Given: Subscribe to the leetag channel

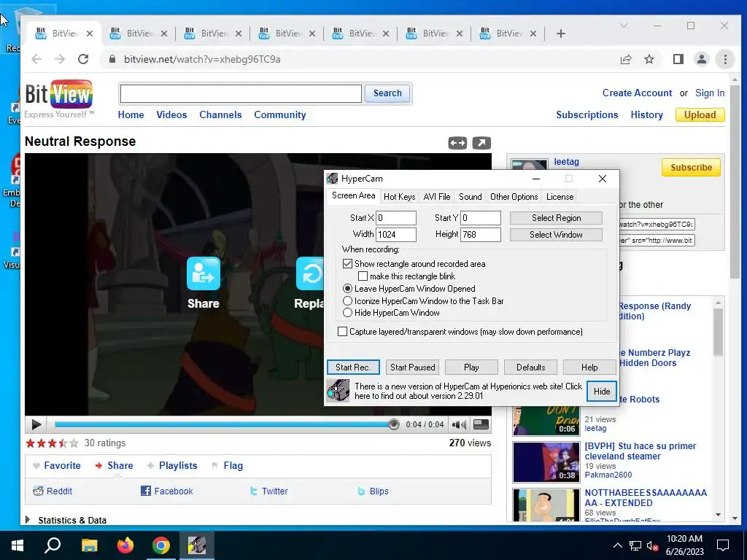Looking at the screenshot, I should (691, 168).
